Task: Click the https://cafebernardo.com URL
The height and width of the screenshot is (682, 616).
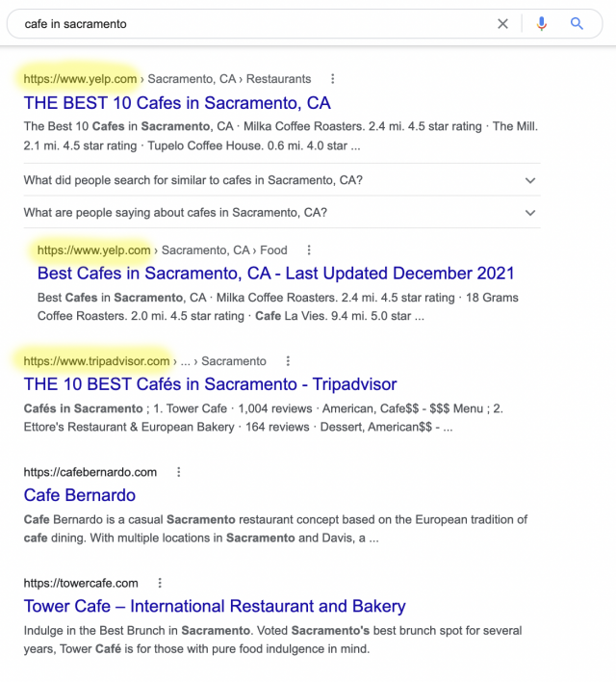Action: pyautogui.click(x=90, y=472)
